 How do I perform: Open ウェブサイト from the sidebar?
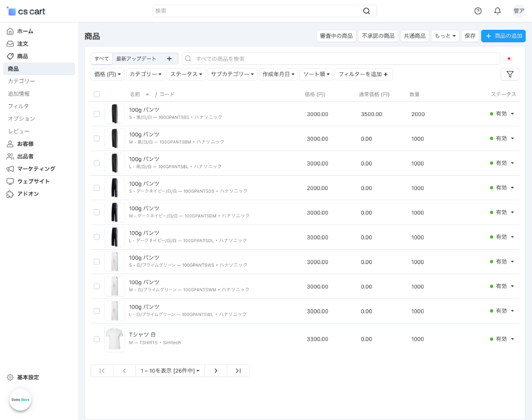point(34,181)
